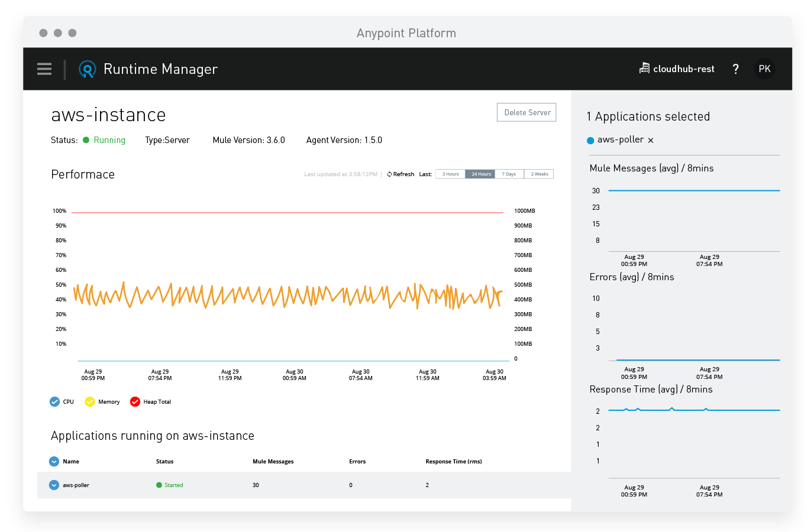This screenshot has width=811, height=532.
Task: Open the PK user avatar menu
Action: 764,69
